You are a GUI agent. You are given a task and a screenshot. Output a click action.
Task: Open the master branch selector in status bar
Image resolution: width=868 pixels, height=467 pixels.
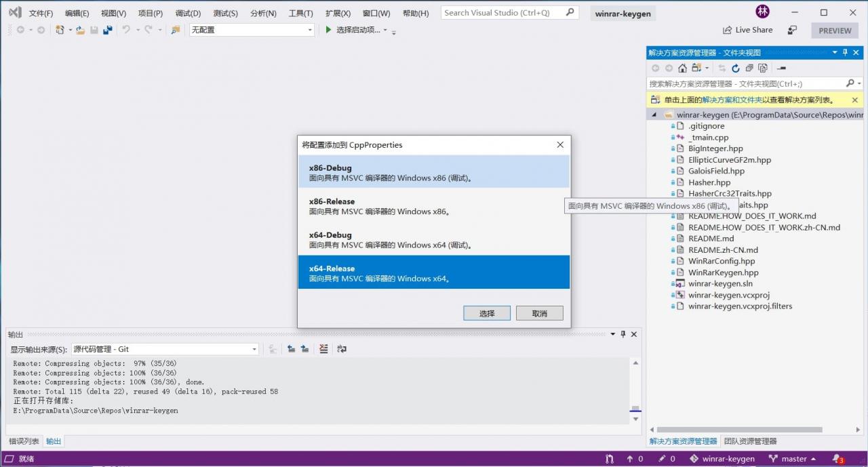(x=791, y=459)
